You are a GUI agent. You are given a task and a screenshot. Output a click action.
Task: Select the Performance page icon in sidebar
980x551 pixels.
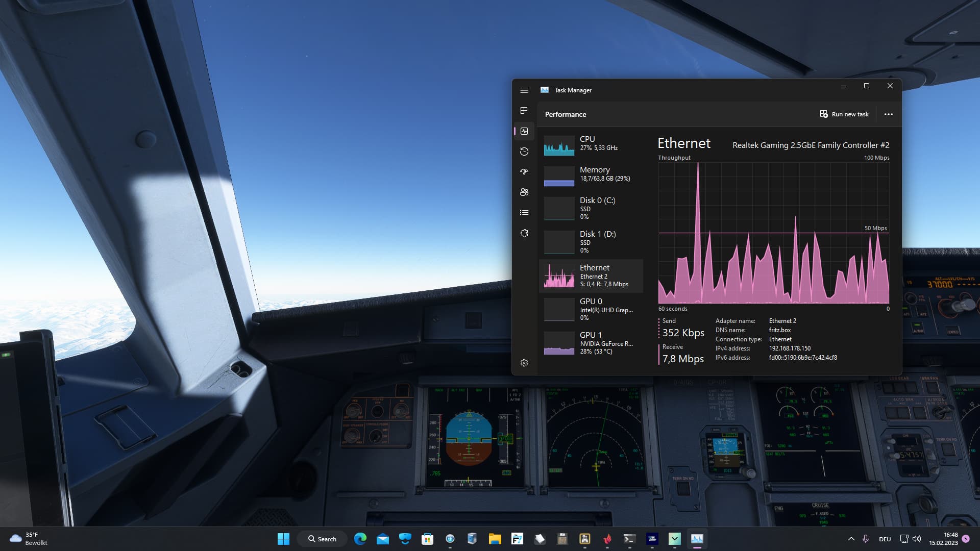click(x=524, y=131)
